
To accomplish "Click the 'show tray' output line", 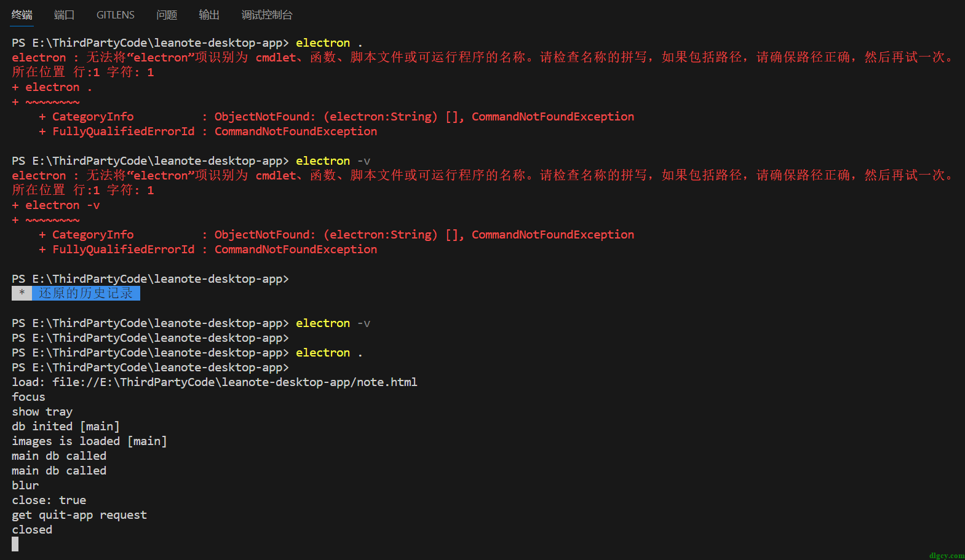I will click(x=42, y=411).
